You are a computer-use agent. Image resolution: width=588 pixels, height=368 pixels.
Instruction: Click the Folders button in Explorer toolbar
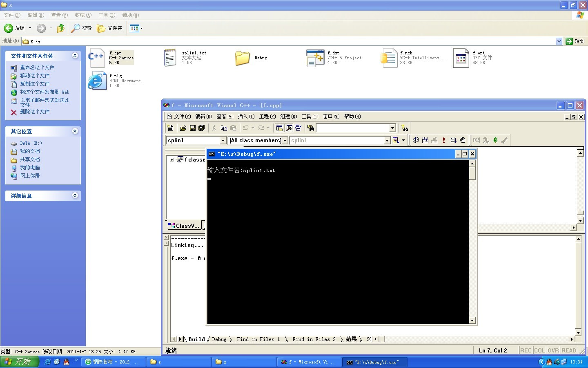click(109, 28)
